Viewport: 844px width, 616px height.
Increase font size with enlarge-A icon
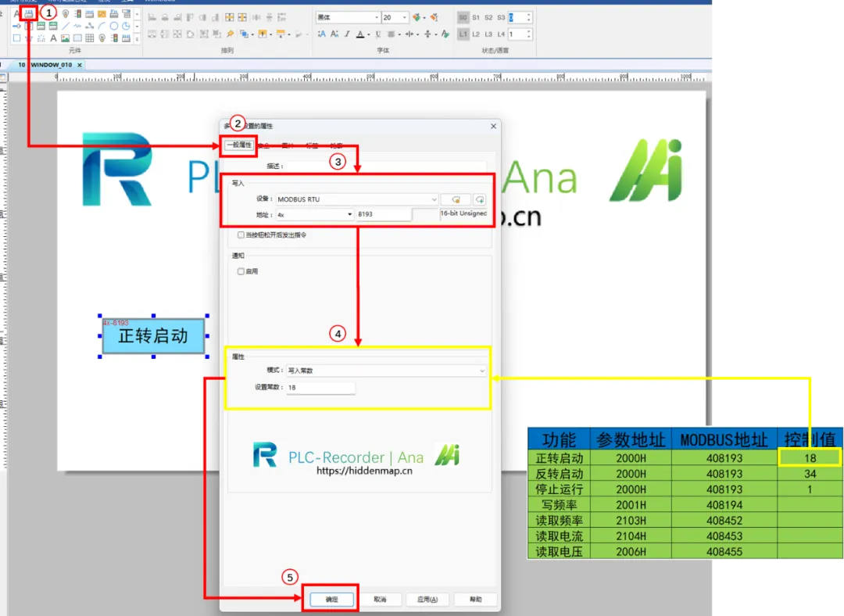[321, 34]
